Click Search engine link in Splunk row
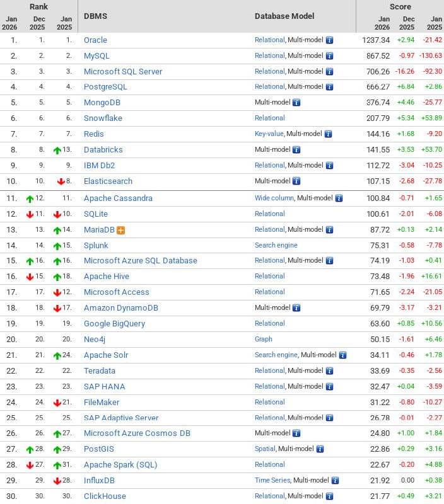 tap(276, 245)
